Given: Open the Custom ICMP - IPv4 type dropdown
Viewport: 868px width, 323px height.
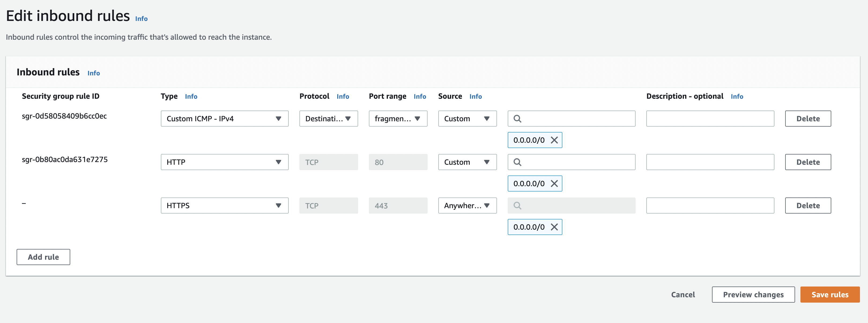Looking at the screenshot, I should (x=224, y=119).
